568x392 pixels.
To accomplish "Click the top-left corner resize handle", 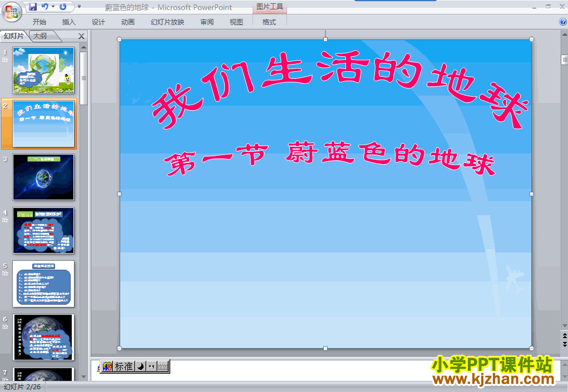I will click(x=120, y=39).
